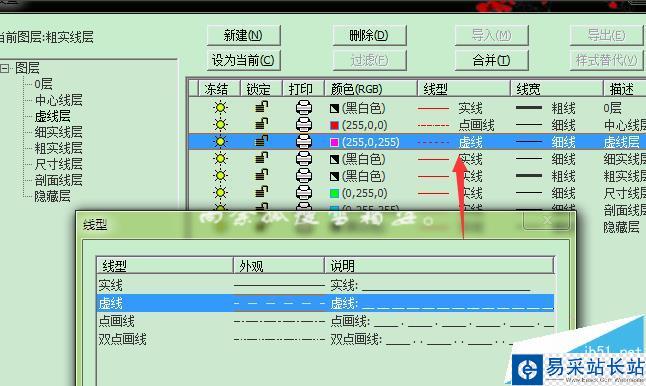This screenshot has width=646, height=386.
Task: Select 剖面线层 in layer tree
Action: point(59,180)
